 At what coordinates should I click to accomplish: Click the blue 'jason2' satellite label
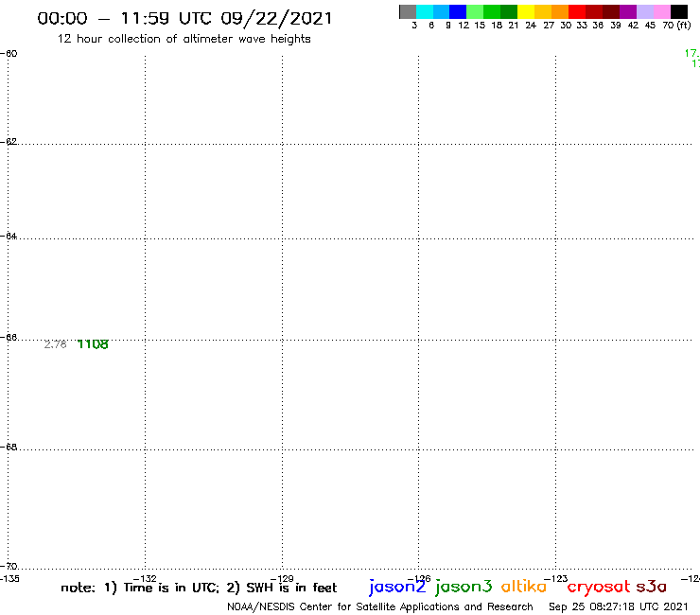point(397,587)
